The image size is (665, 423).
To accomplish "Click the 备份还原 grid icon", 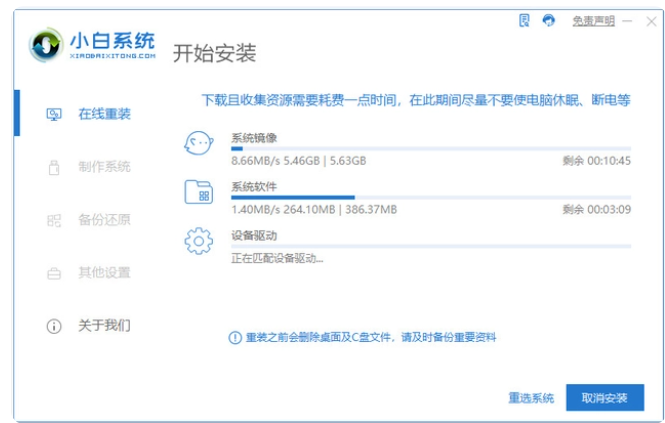I will tap(54, 220).
